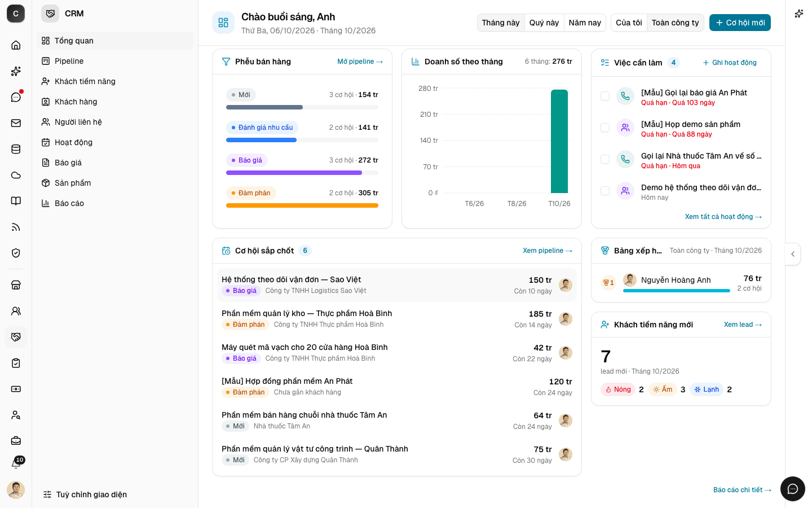
Task: Check off Gọi lại báo giá An Phát task
Action: tap(605, 96)
